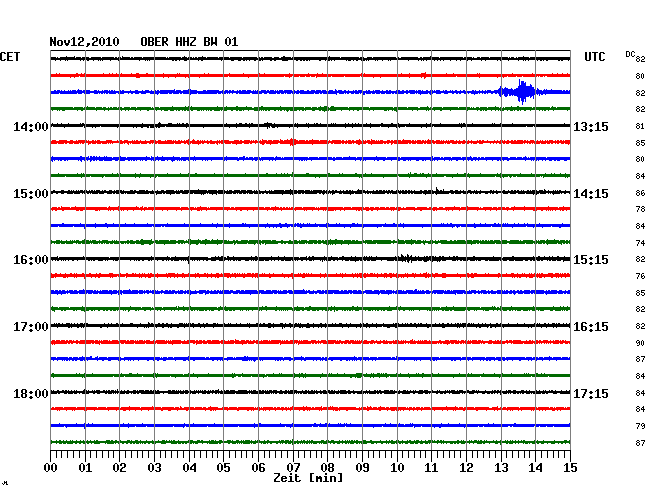
Task: Click minute tick label 11
Action: click(432, 467)
